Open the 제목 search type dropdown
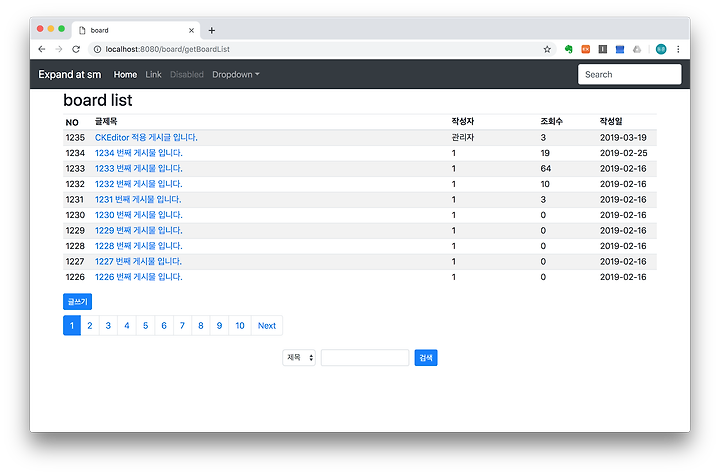This screenshot has width=720, height=475. [x=299, y=358]
